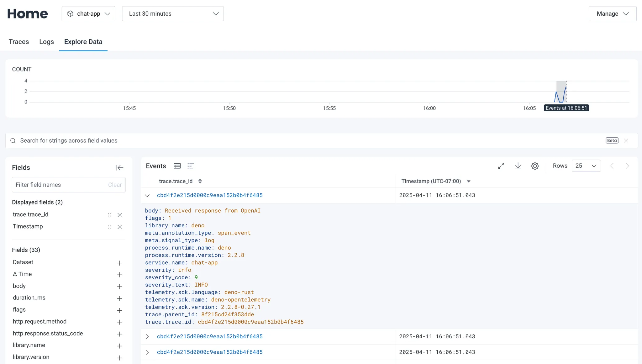The image size is (642, 364).
Task: Download the events data
Action: [518, 166]
